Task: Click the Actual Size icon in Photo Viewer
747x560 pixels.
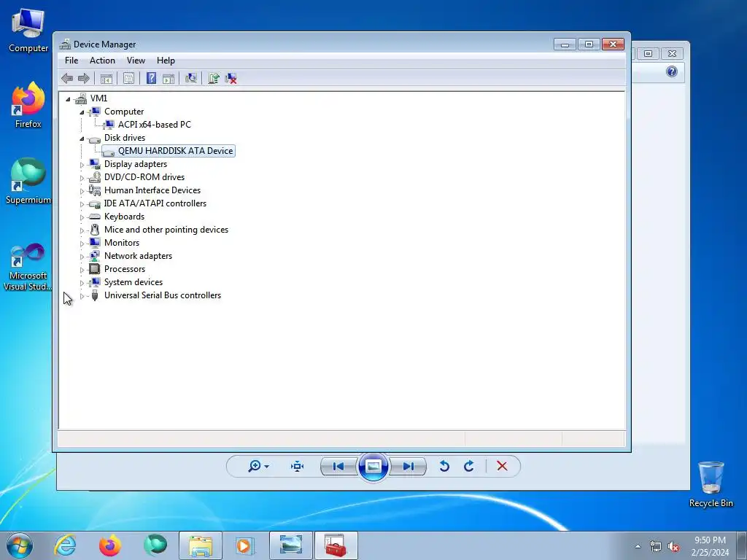Action: click(x=298, y=466)
